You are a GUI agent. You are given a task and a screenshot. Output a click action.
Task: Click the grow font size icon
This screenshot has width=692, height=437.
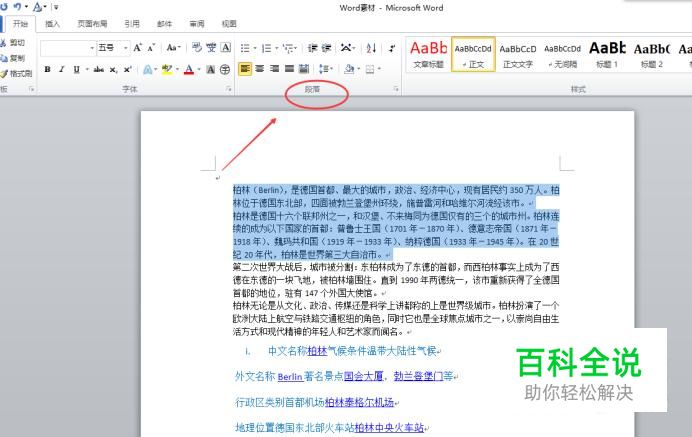138,47
